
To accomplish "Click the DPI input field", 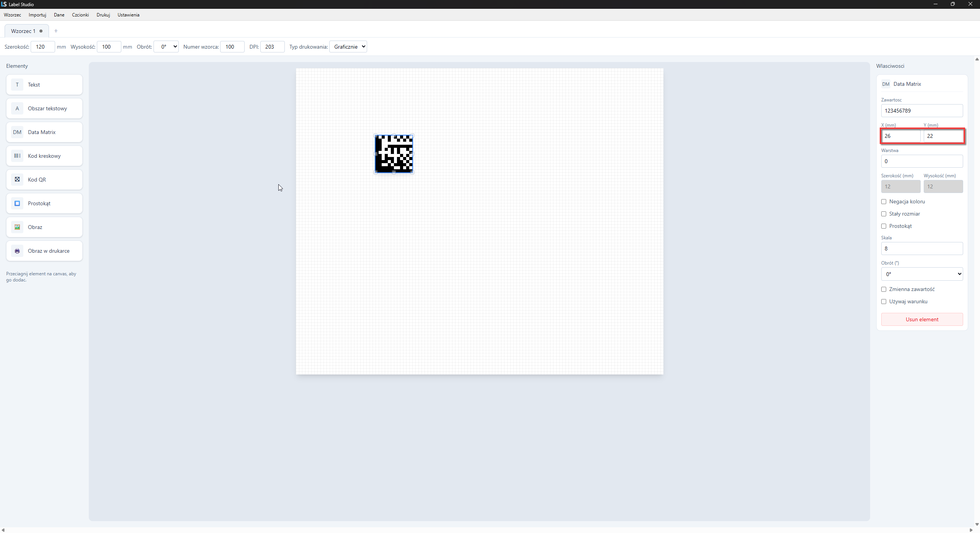I will [273, 47].
